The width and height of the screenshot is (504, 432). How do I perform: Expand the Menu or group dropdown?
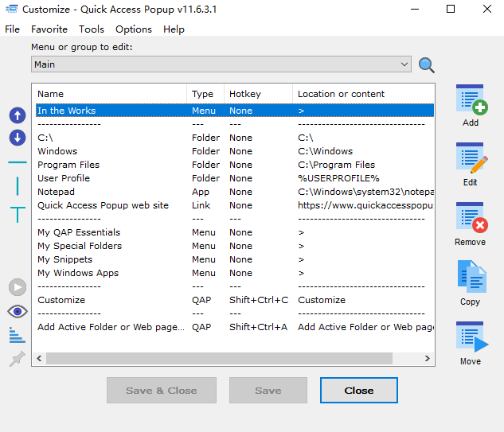(404, 64)
